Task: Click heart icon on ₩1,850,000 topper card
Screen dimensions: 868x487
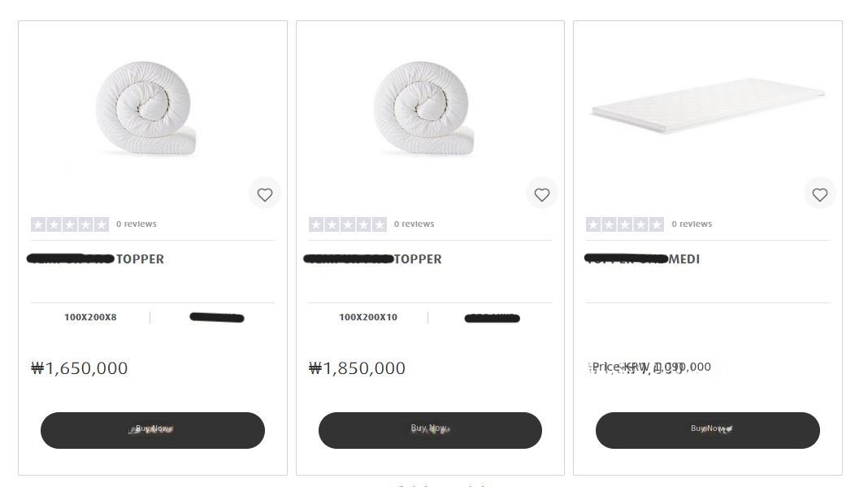Action: point(542,194)
